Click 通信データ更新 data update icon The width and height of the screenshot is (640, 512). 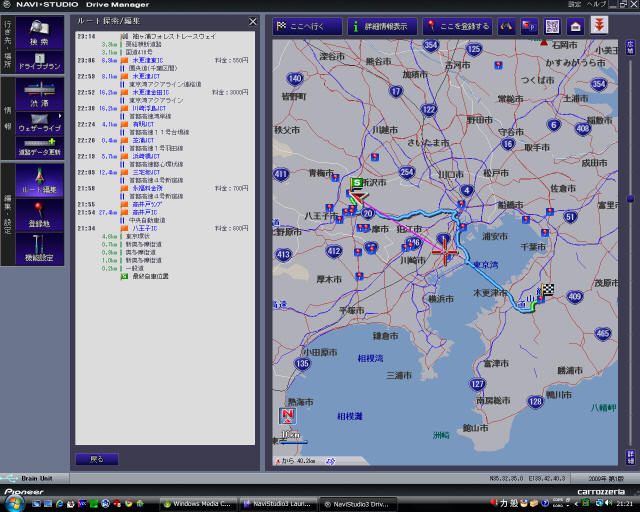(40, 147)
